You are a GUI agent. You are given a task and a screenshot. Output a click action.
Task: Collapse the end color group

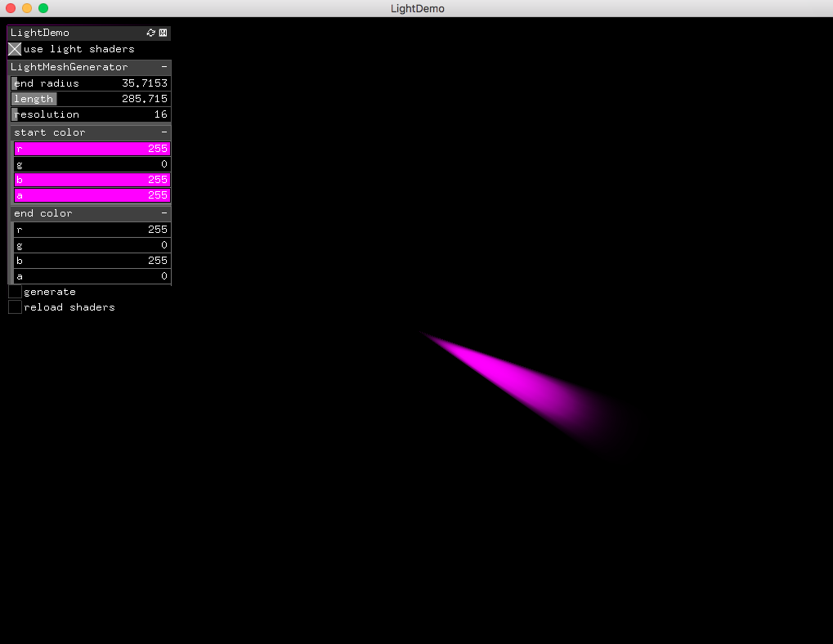(x=163, y=212)
